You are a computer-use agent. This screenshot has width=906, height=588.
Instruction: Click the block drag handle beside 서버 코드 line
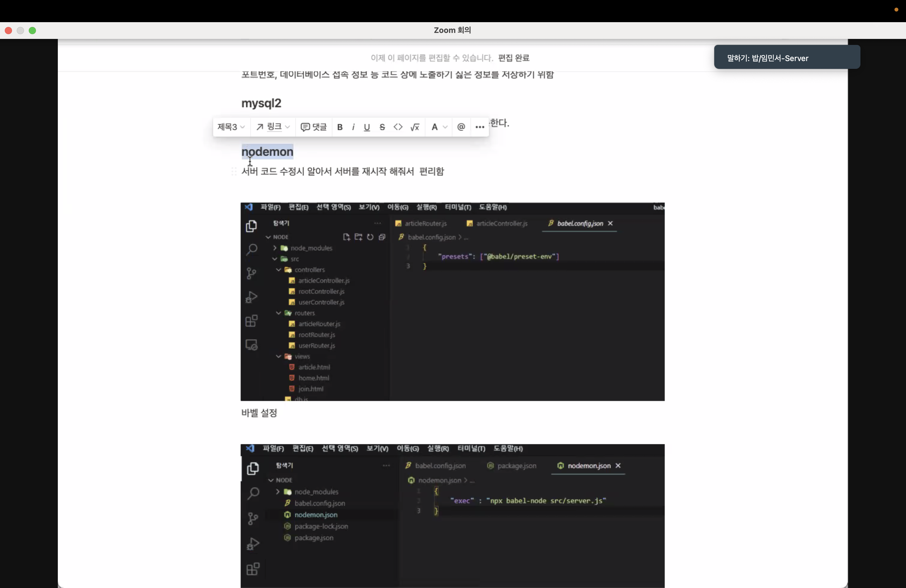(x=234, y=172)
